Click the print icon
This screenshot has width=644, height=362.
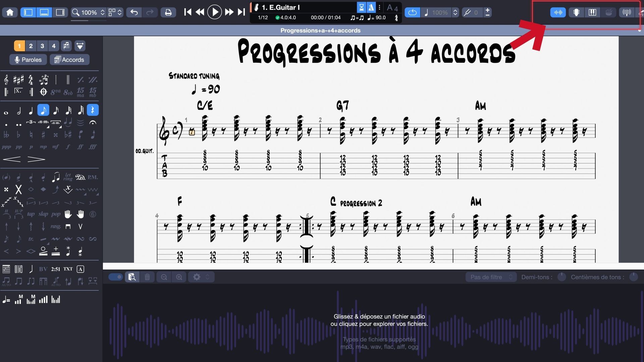pos(168,12)
